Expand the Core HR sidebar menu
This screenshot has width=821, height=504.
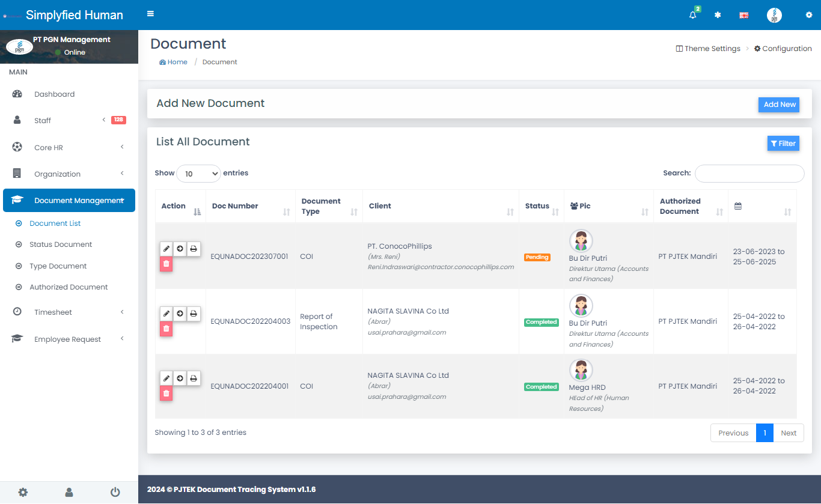click(x=69, y=147)
